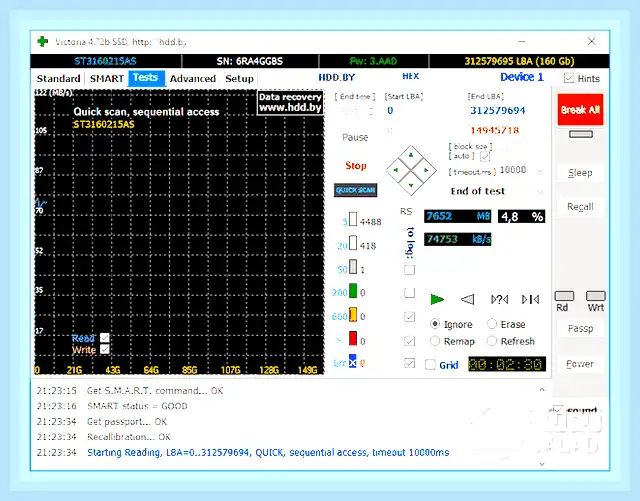Click the orange 600 ms block indicator

(x=353, y=315)
